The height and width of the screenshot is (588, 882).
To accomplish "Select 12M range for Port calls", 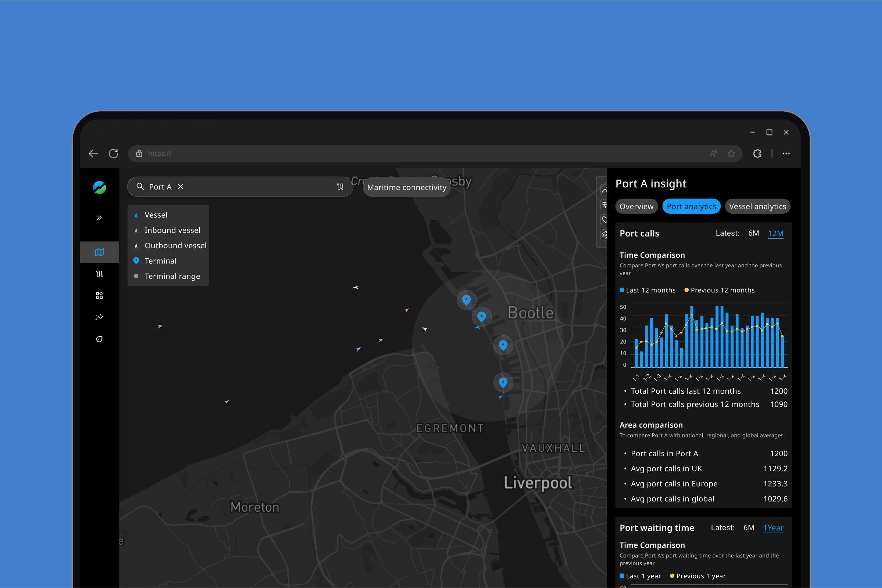I will 775,233.
